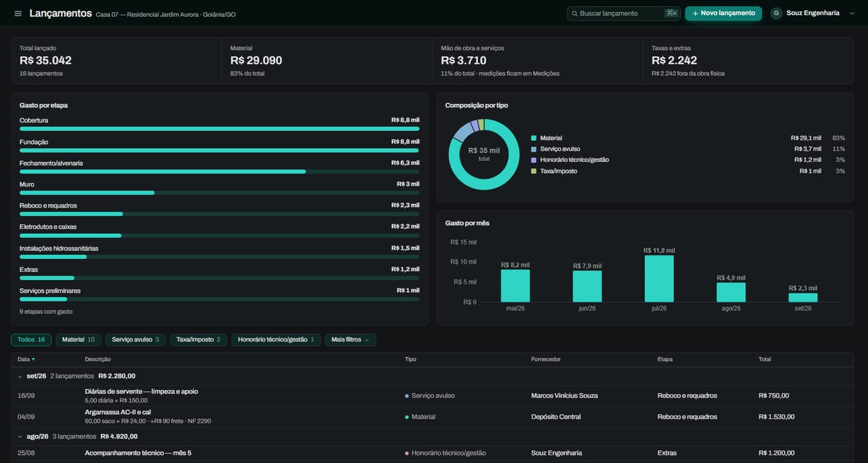The width and height of the screenshot is (868, 463).
Task: Open the Mais filtros dropdown
Action: coord(350,340)
